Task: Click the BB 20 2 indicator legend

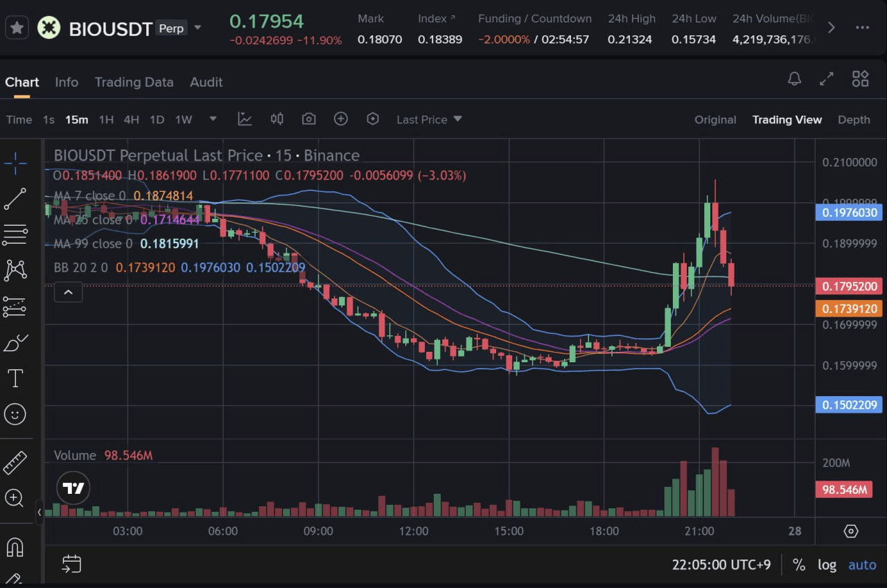Action: (x=179, y=267)
